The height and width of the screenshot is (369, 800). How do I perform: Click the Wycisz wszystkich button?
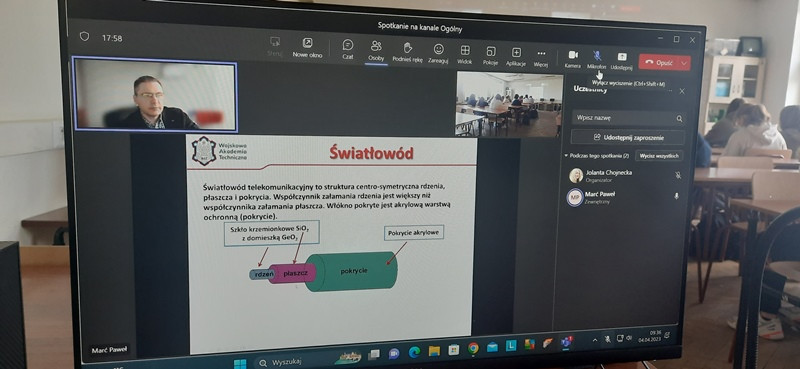659,156
